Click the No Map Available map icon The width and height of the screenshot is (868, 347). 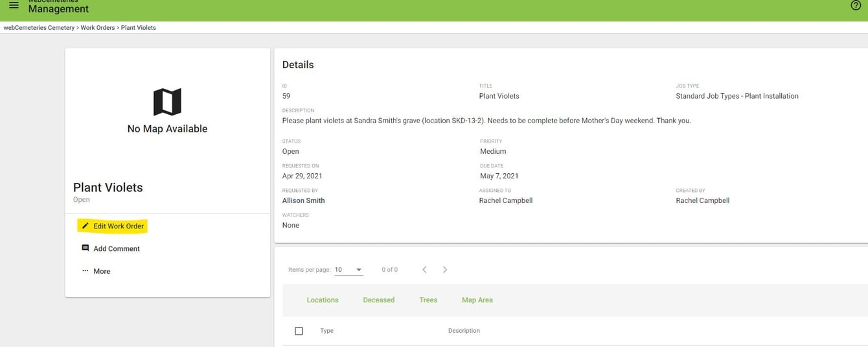coord(167,102)
